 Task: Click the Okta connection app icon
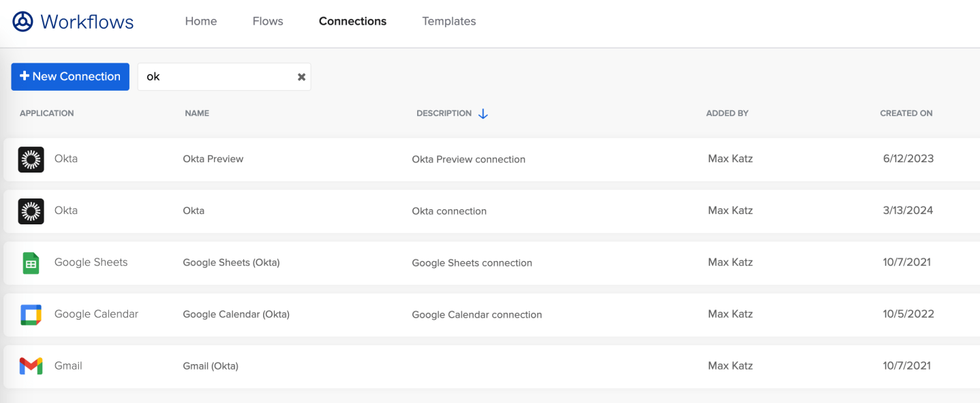pyautogui.click(x=31, y=210)
